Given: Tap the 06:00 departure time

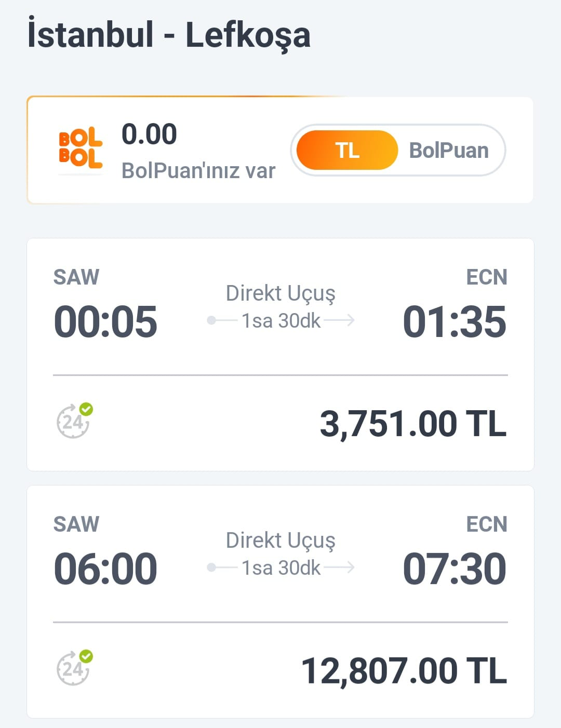Looking at the screenshot, I should (105, 569).
